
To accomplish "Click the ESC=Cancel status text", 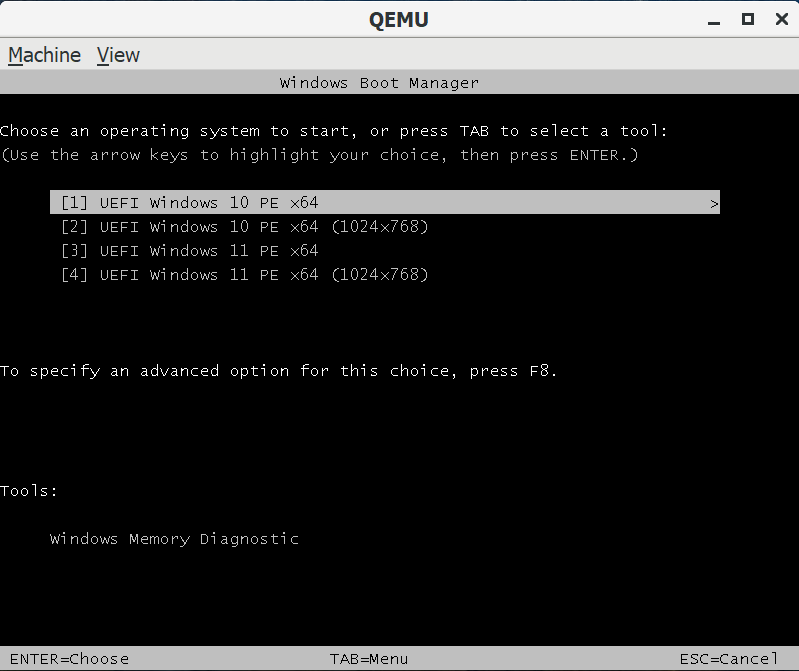I will pos(729,659).
